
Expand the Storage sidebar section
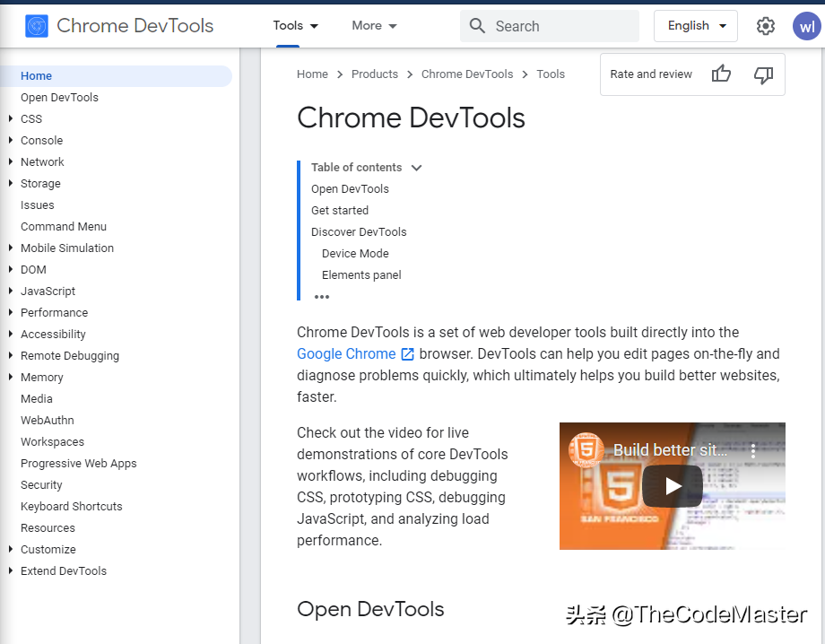(11, 184)
